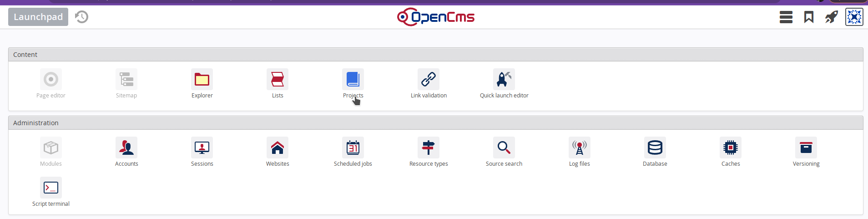Open Websites administration
The width and height of the screenshot is (868, 219).
(x=277, y=148)
